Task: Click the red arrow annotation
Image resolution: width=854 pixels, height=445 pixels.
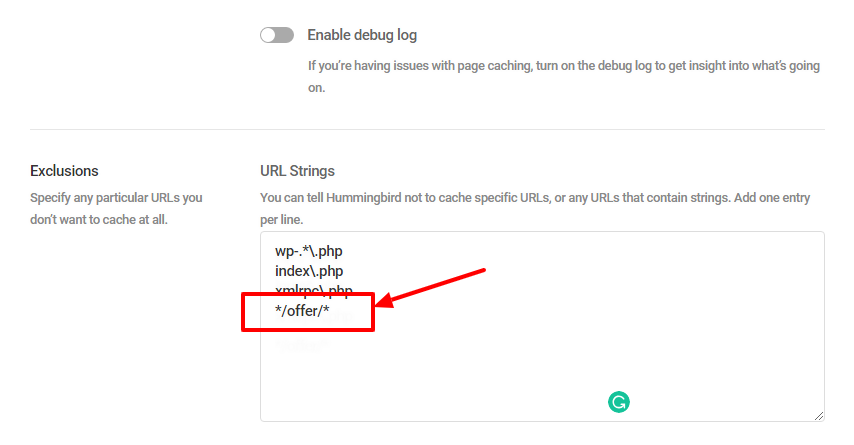Action: [430, 288]
